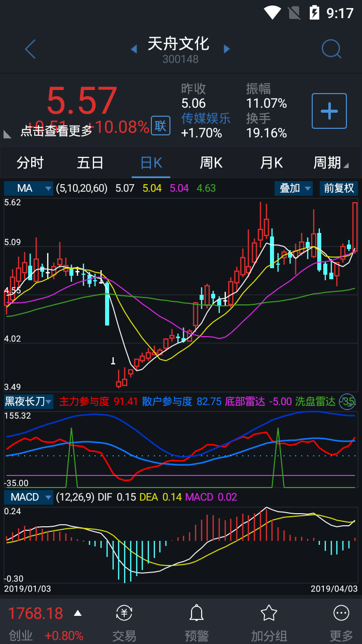The height and width of the screenshot is (644, 362).
Task: Tap the 9:17 clock
Action: (340, 13)
